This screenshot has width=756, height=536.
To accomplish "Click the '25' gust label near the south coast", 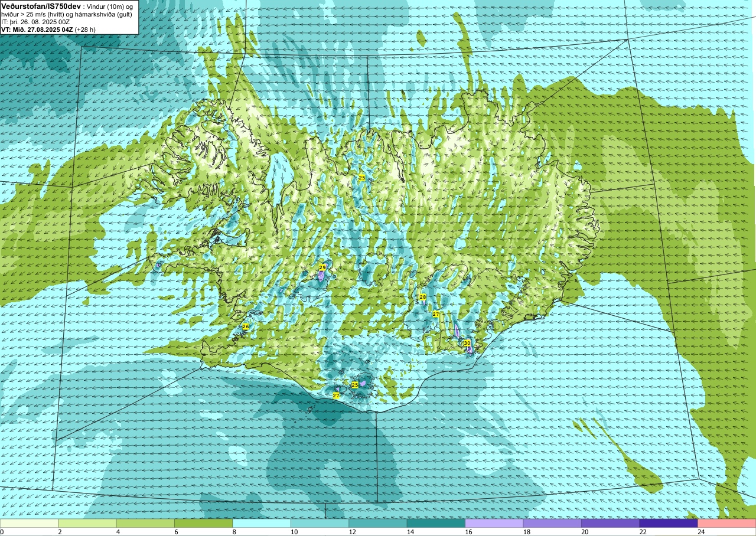I will point(355,384).
